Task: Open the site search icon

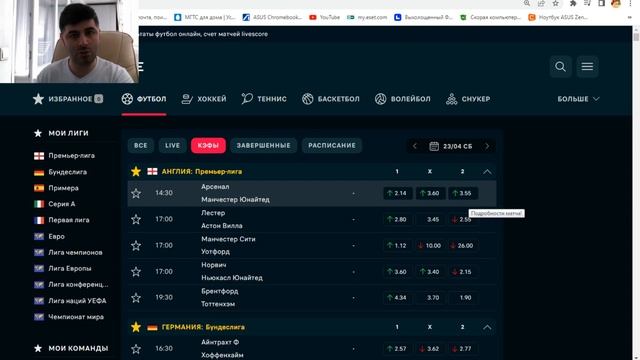Action: 560,66
